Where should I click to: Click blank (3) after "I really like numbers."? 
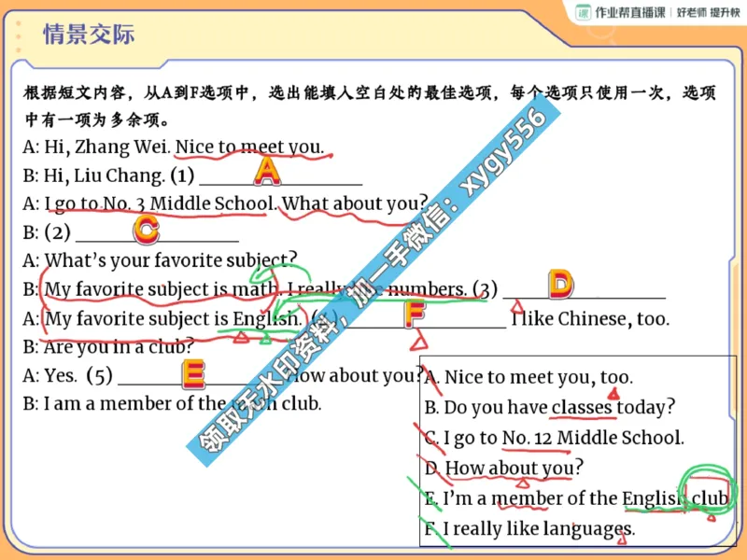[x=585, y=289]
